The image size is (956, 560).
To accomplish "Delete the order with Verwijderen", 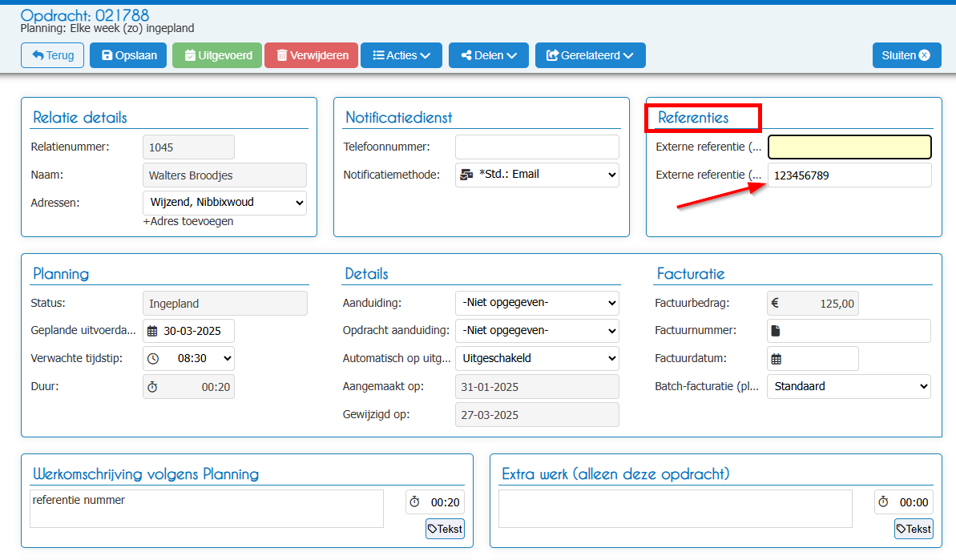I will 312,55.
